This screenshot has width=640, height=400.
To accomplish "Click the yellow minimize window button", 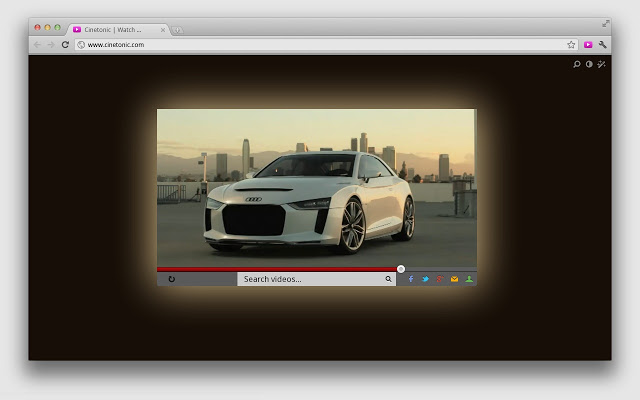I will point(47,27).
